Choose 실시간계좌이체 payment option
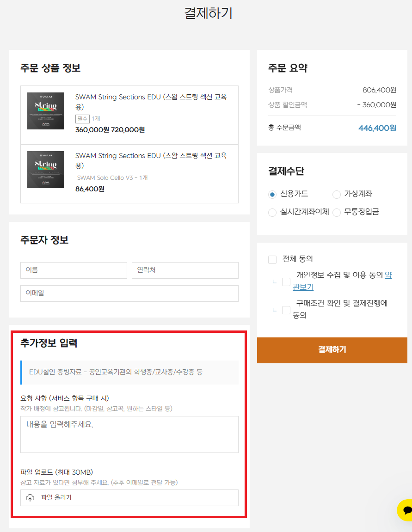This screenshot has width=412, height=532. point(272,213)
